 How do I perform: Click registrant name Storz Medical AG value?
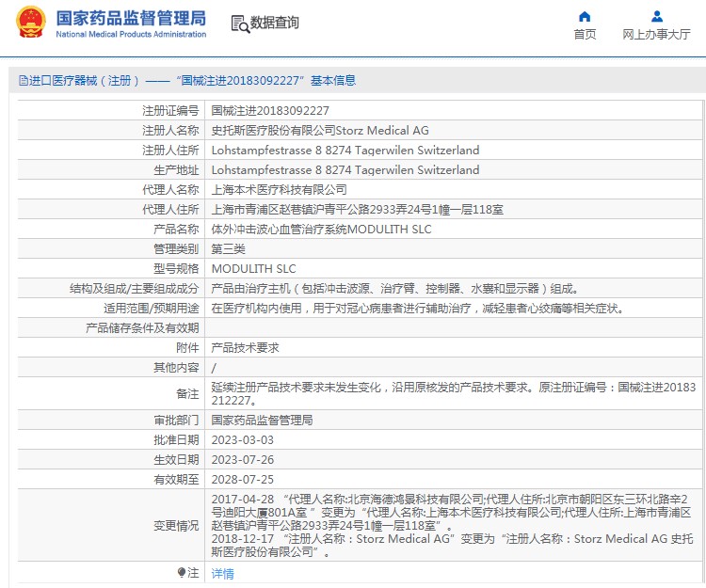tap(320, 131)
